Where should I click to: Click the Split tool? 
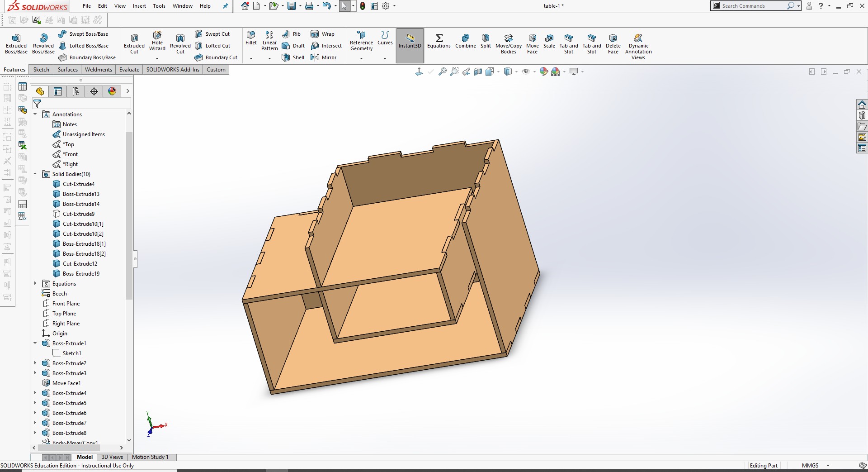486,41
